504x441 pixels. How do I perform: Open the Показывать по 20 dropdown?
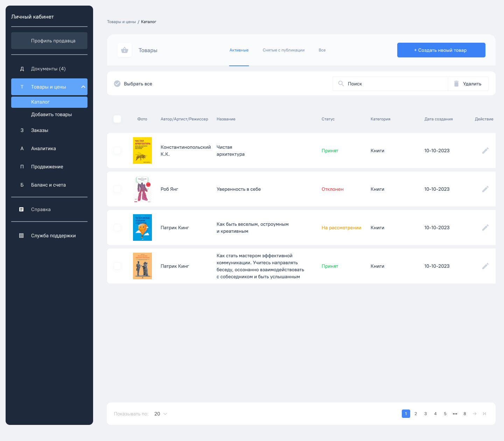(x=161, y=414)
